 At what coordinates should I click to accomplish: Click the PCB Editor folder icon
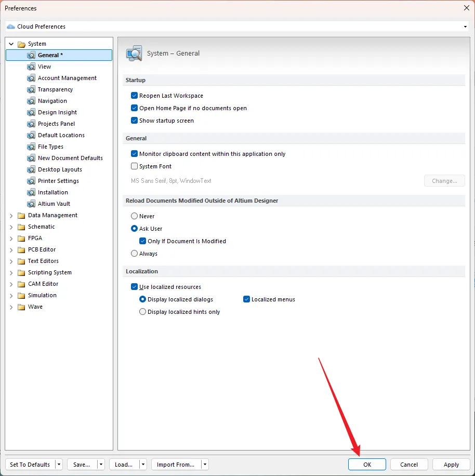pos(21,250)
